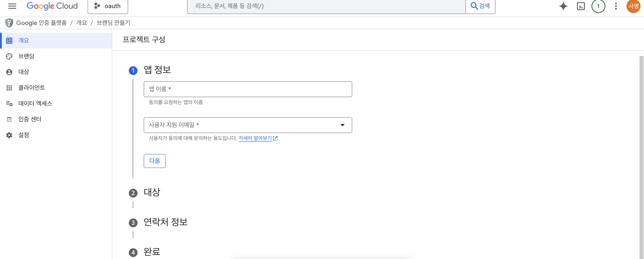
Task: Open the hamburger navigation menu
Action: 12,6
